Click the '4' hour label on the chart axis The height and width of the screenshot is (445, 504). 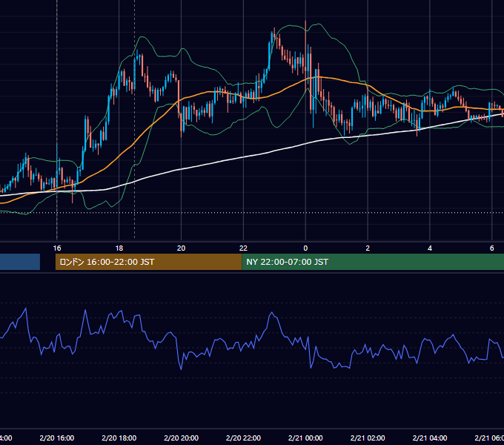pos(430,248)
